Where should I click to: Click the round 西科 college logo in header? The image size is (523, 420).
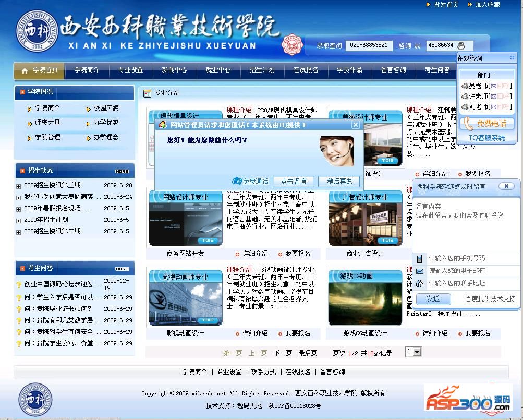[x=37, y=31]
